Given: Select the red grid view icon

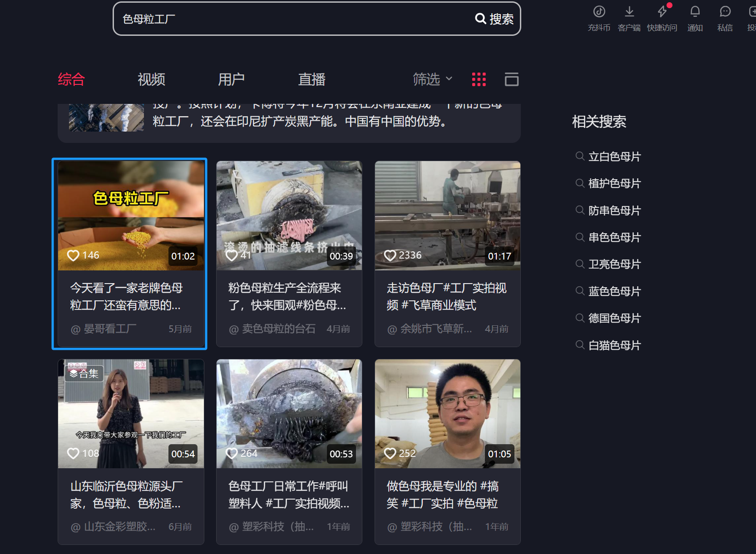Looking at the screenshot, I should (479, 79).
